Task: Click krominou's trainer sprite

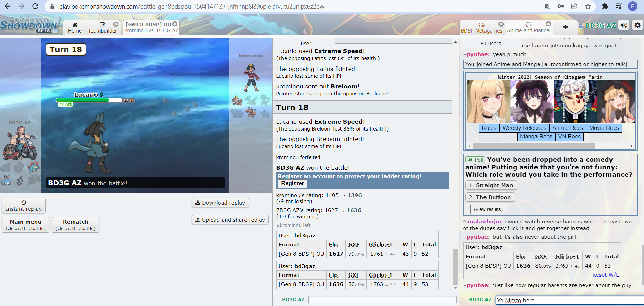Action: [x=251, y=78]
